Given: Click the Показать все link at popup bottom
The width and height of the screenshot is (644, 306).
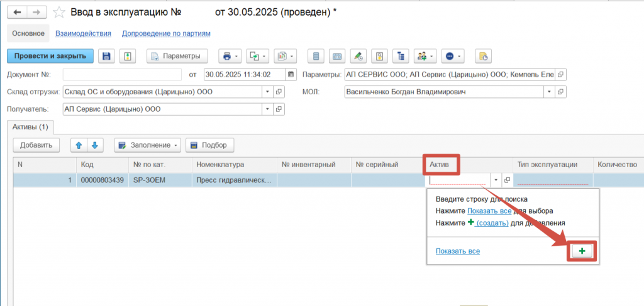Looking at the screenshot, I should pyautogui.click(x=457, y=251).
